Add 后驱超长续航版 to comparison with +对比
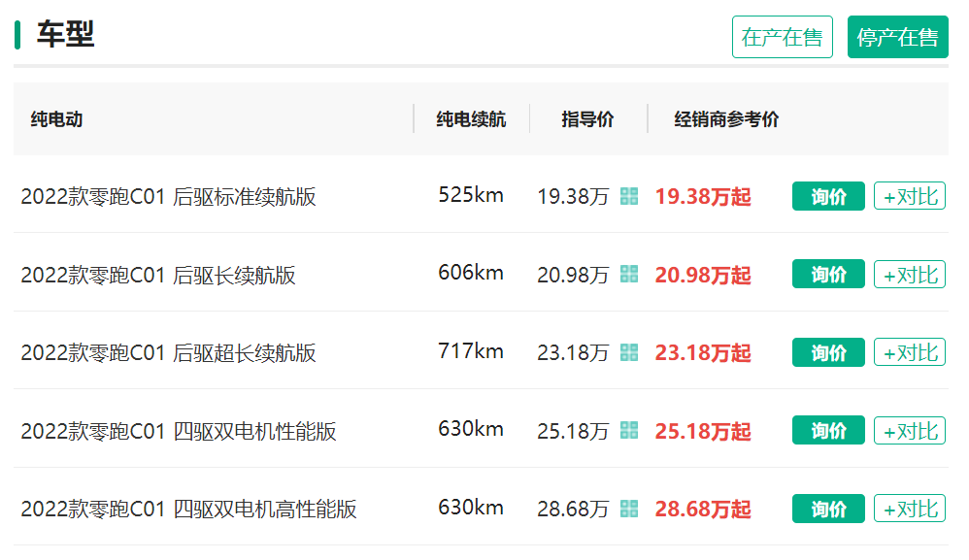969x560 pixels. 910,352
